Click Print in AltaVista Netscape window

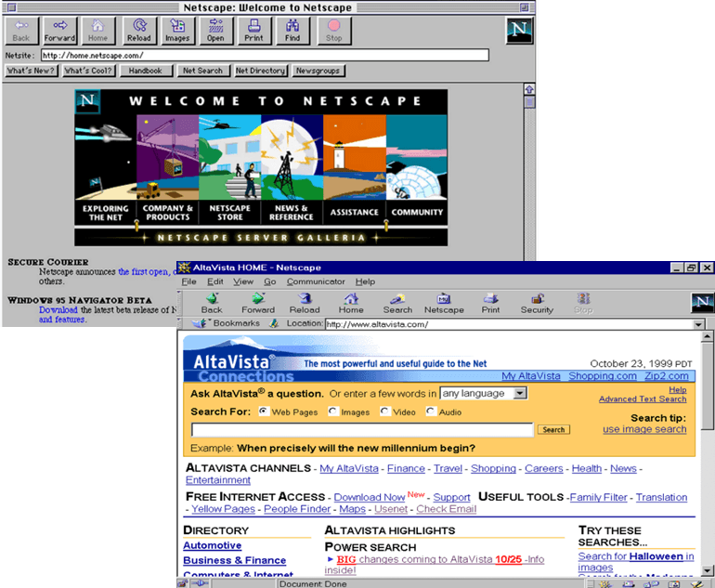coord(490,304)
